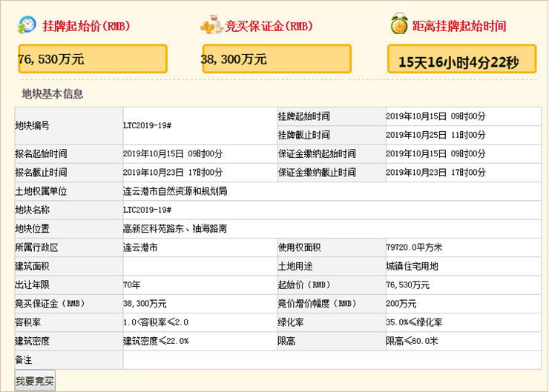The width and height of the screenshot is (549, 392).
Task: Click the 限高≤60.0米 height limit value
Action: point(412,341)
